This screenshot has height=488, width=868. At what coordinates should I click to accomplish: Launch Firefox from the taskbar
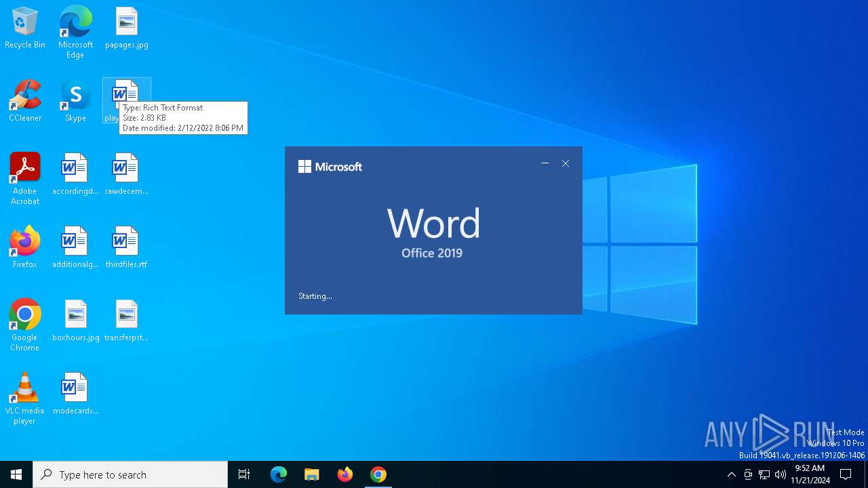[x=345, y=474]
